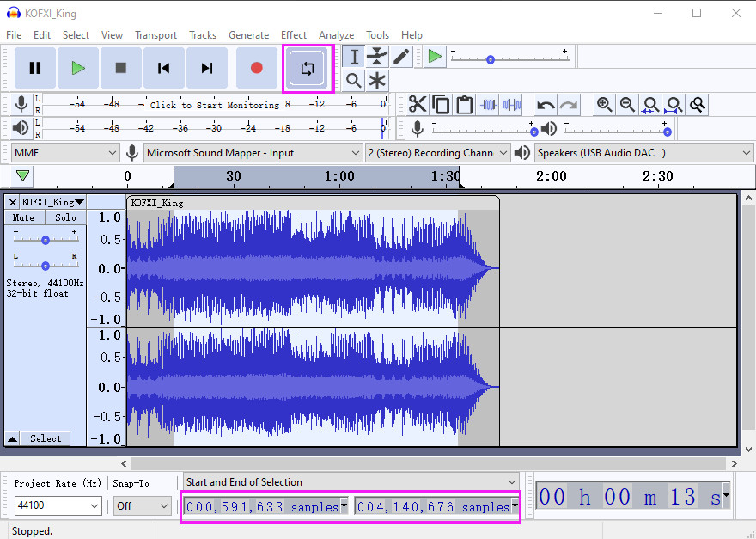The width and height of the screenshot is (756, 539).
Task: Silence the selected audio
Action: click(x=511, y=104)
